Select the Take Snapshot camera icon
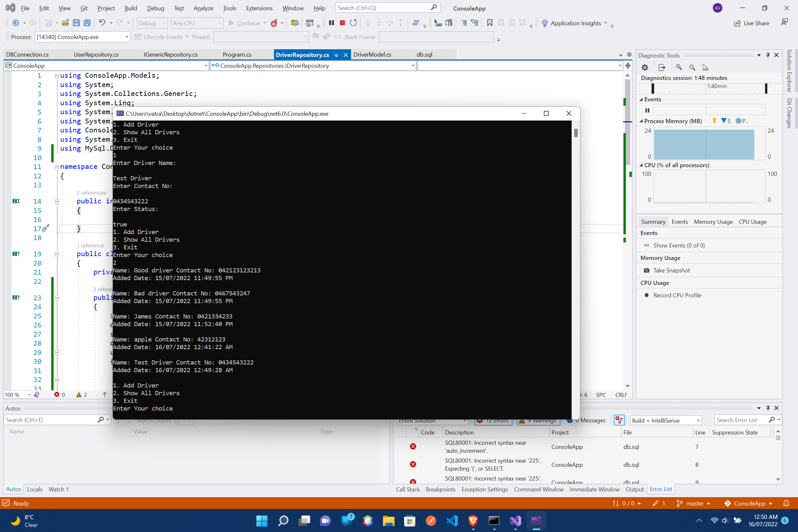798x532 pixels. coord(647,270)
